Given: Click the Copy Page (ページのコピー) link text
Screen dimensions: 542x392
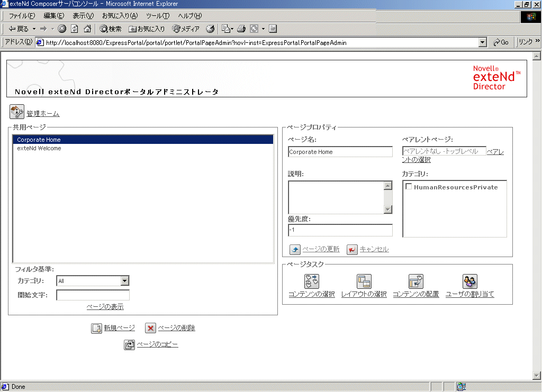Looking at the screenshot, I should 157,344.
